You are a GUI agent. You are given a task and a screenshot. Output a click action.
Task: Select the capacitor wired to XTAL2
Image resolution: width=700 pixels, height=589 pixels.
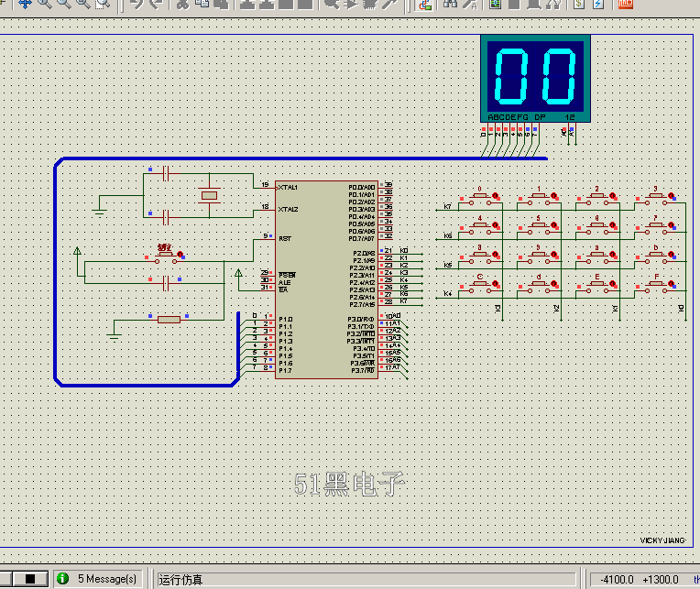point(166,217)
